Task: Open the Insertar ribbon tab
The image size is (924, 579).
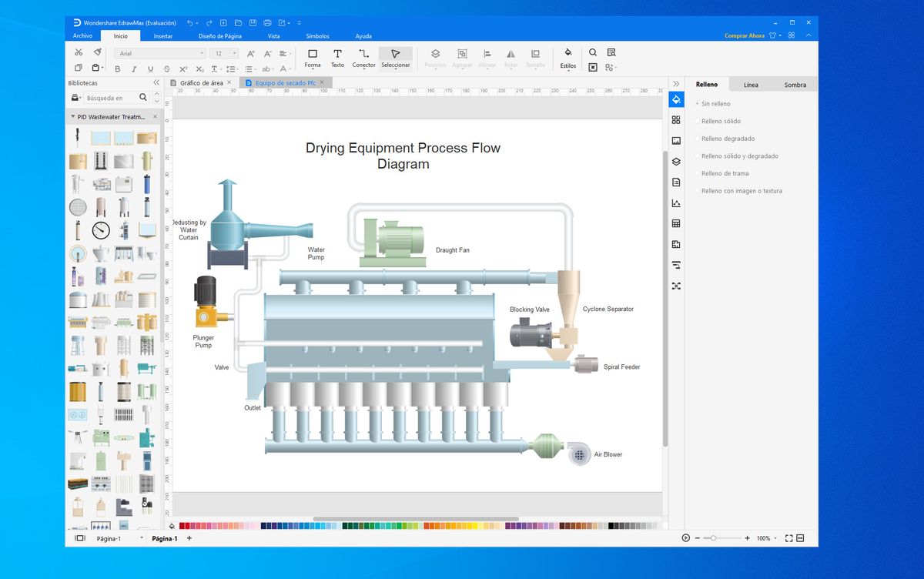Action: (162, 36)
